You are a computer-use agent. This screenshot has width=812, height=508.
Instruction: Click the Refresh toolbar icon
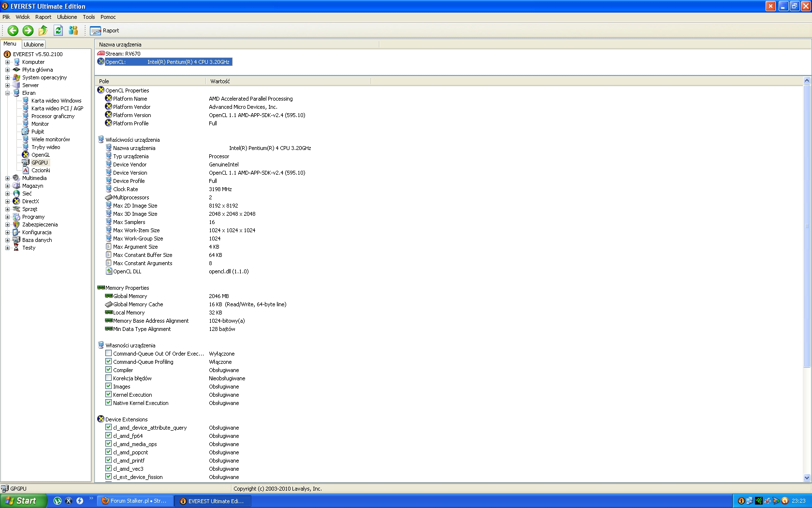pos(58,30)
